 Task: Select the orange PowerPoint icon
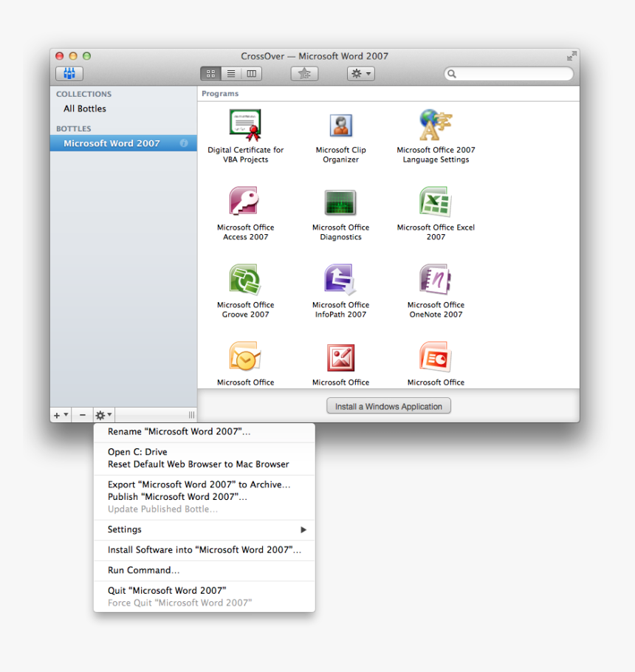436,357
